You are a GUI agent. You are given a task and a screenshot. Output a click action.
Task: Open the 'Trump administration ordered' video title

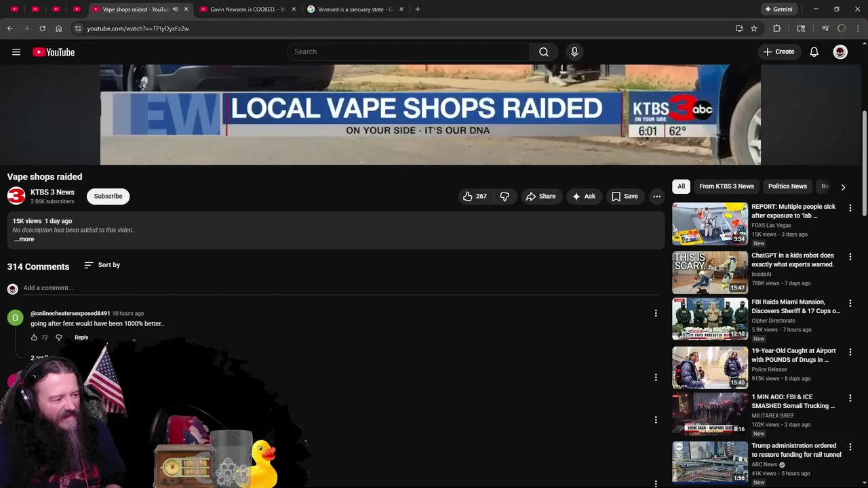[796, 450]
